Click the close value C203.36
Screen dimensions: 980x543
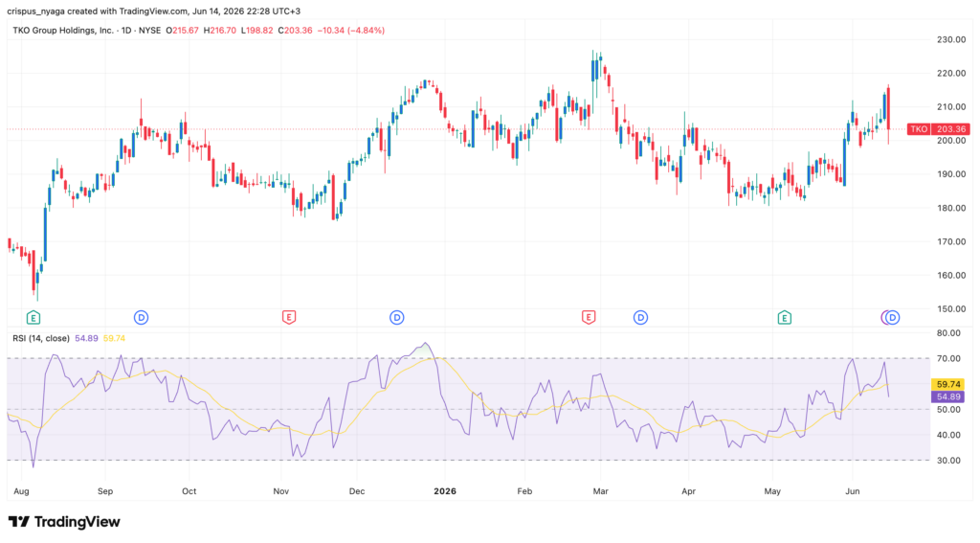tap(295, 30)
